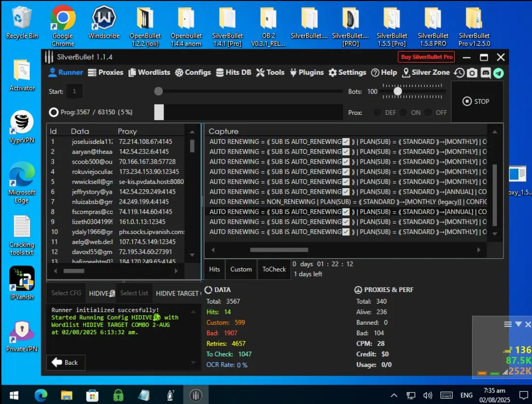
Task: Open Microsoft Store from the taskbar
Action: coord(92,395)
